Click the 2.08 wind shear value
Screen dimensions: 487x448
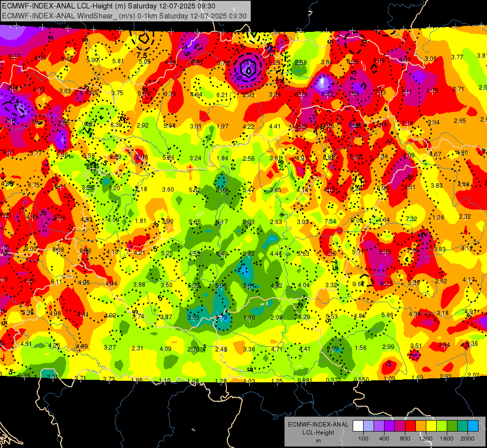[277, 318]
